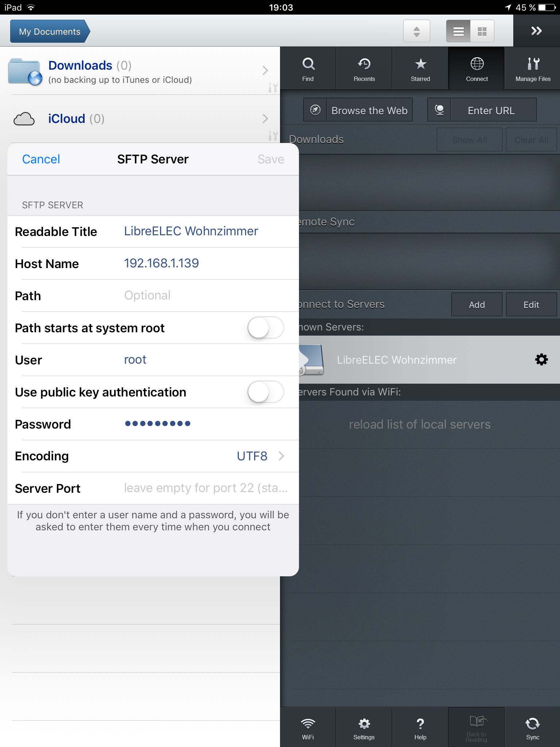Viewport: 560px width, 747px height.
Task: Click the compass browser icon
Action: point(315,110)
